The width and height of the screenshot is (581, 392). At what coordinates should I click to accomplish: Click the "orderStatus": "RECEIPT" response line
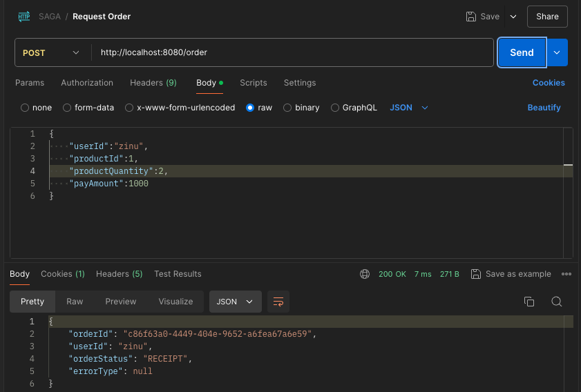(x=130, y=359)
